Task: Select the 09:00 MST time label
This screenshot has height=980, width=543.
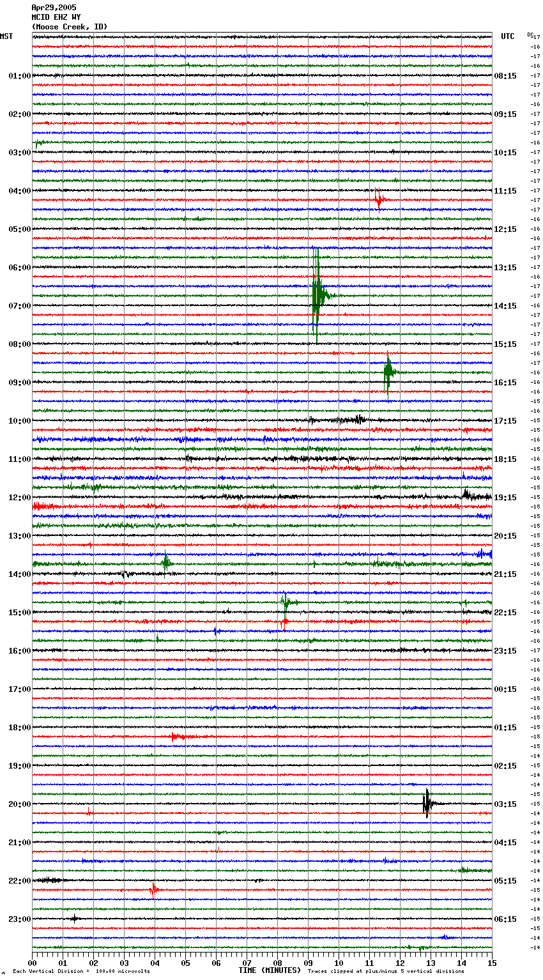Action: [20, 383]
